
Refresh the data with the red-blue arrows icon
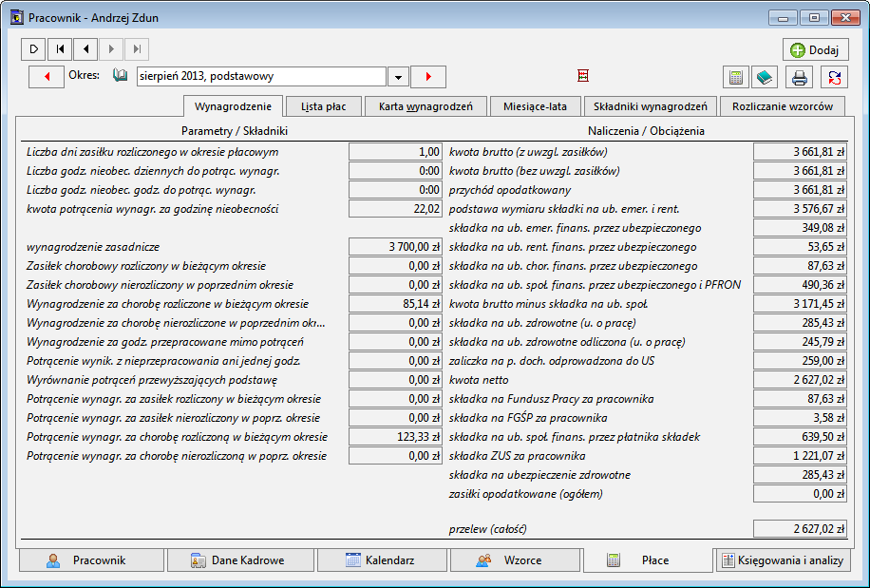835,77
